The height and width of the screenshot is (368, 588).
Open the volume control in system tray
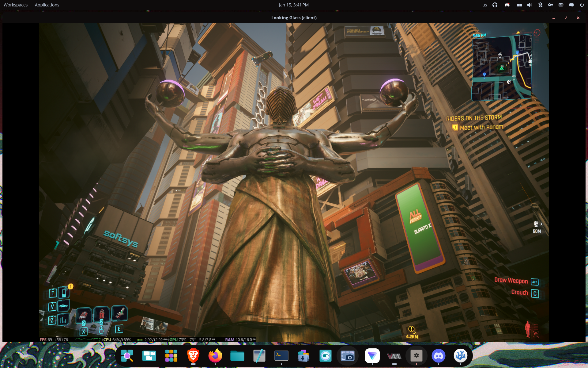pyautogui.click(x=530, y=5)
